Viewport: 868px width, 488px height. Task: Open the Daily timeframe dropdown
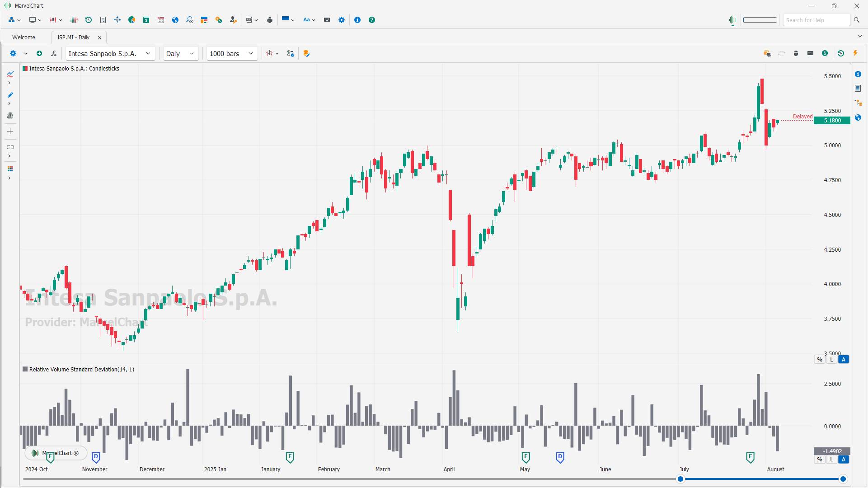point(180,53)
